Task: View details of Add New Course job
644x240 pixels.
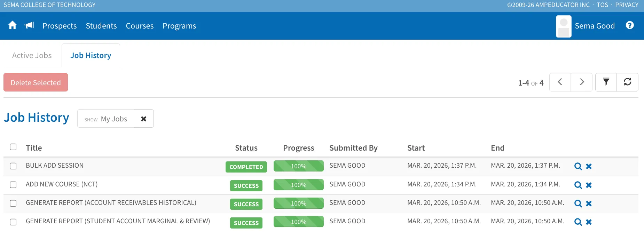Action: pyautogui.click(x=578, y=185)
